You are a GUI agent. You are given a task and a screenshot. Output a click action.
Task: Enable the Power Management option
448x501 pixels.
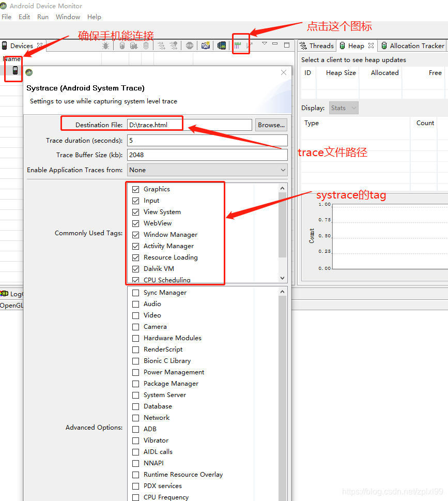coord(136,372)
